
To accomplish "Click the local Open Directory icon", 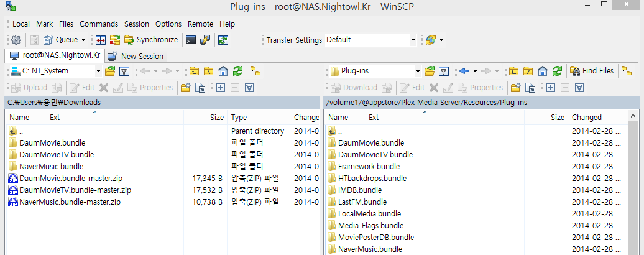I will coord(110,71).
